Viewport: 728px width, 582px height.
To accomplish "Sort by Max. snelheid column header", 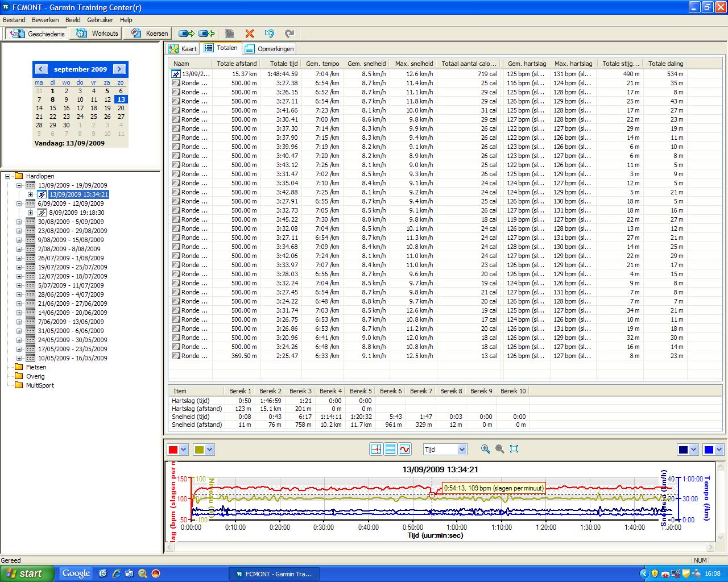I will (413, 64).
